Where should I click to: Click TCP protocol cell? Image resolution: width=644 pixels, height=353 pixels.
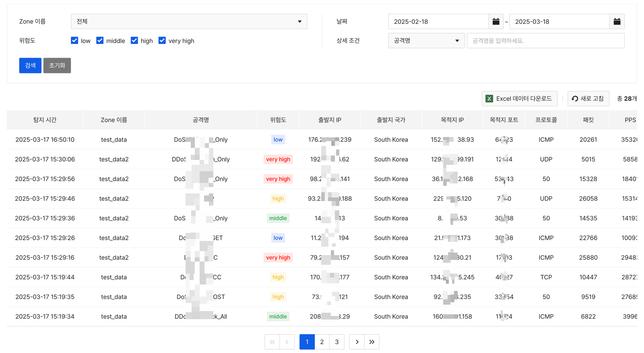click(x=546, y=277)
